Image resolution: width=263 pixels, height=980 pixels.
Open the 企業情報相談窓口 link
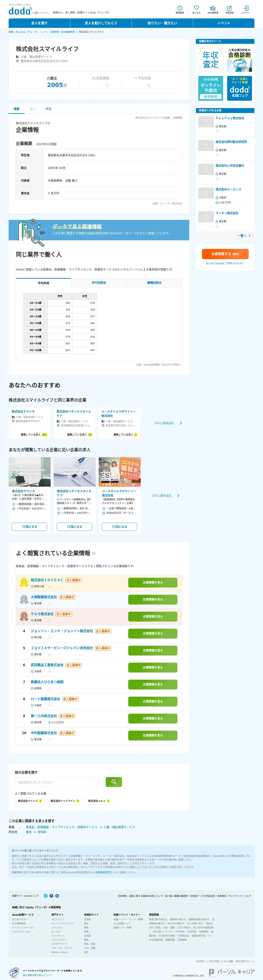click(x=103, y=872)
